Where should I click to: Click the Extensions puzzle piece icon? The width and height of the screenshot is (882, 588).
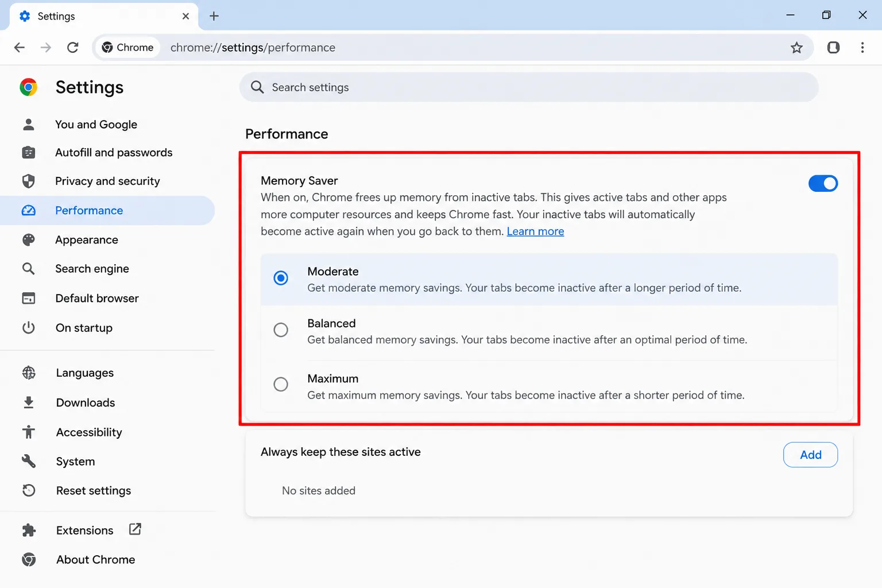(29, 530)
